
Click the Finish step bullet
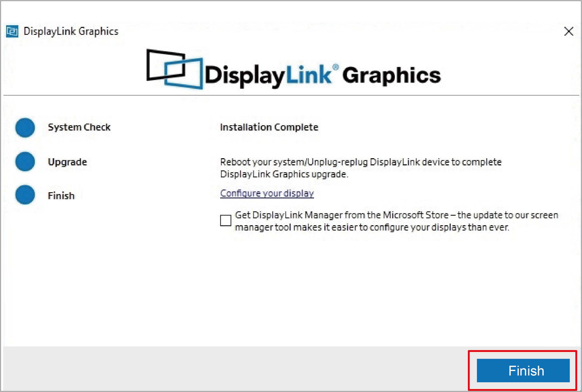(25, 194)
